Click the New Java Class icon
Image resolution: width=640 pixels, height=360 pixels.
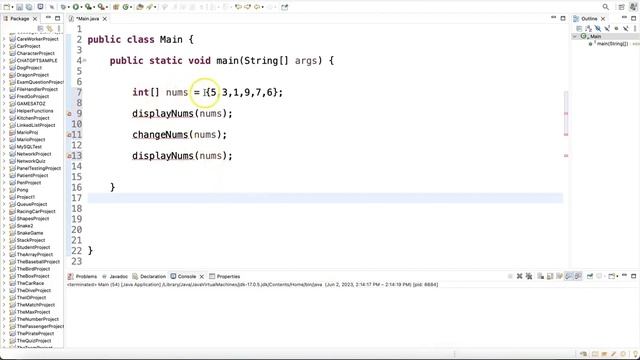[x=126, y=7]
